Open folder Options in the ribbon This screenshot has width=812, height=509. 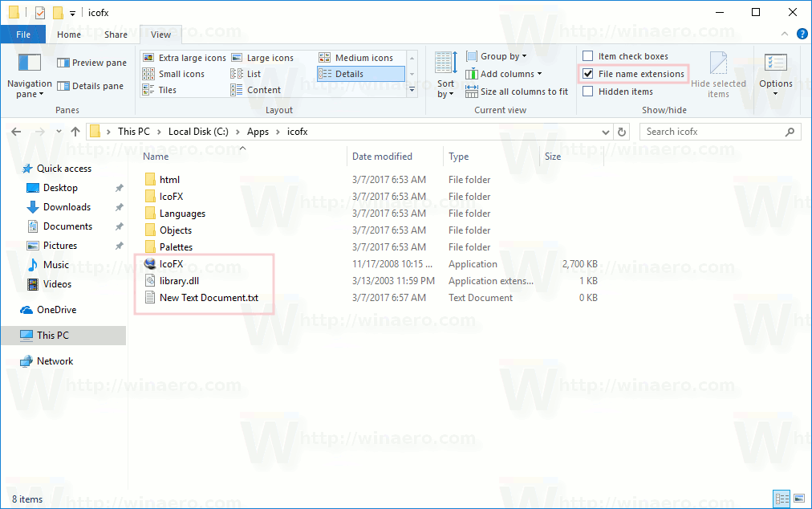click(x=775, y=72)
